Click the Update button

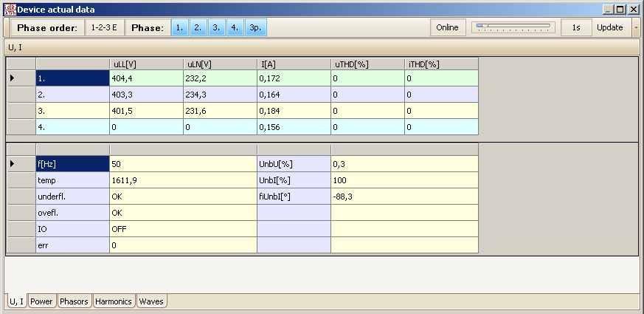610,27
